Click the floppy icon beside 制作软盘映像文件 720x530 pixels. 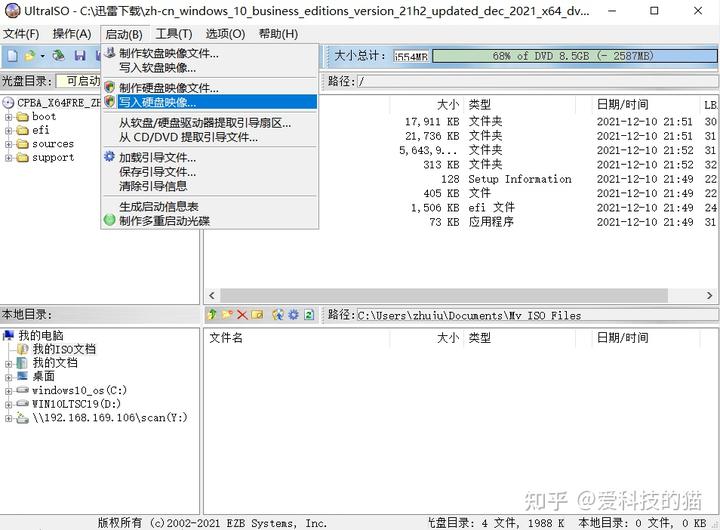(109, 52)
